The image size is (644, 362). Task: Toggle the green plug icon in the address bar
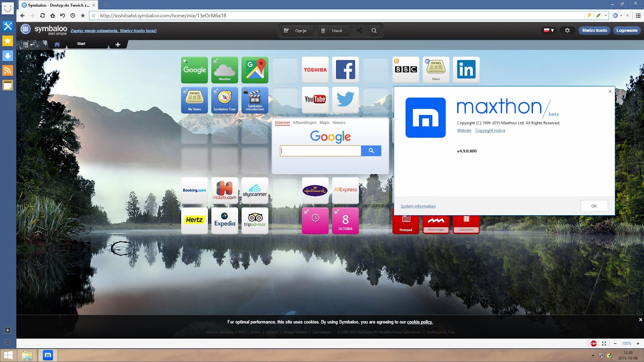tap(598, 16)
